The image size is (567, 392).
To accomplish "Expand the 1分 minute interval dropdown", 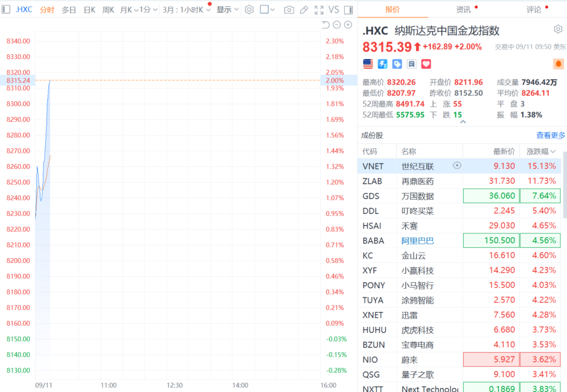I will click(149, 10).
